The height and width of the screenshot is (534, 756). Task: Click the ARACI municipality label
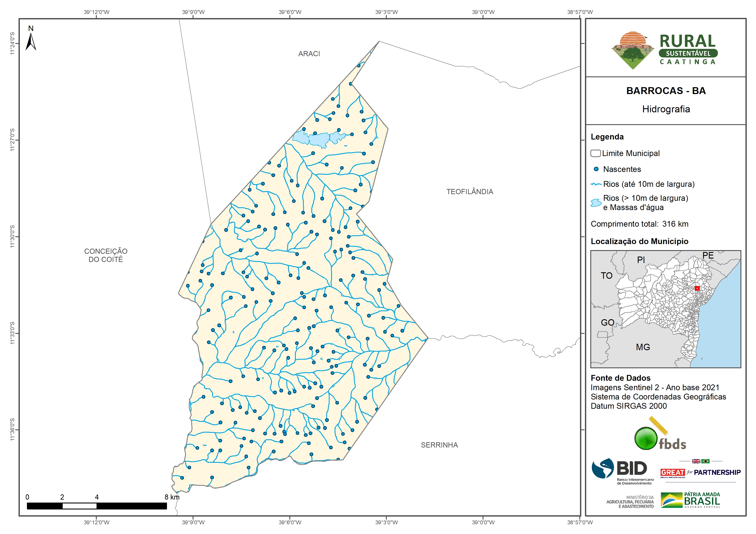[x=309, y=54]
